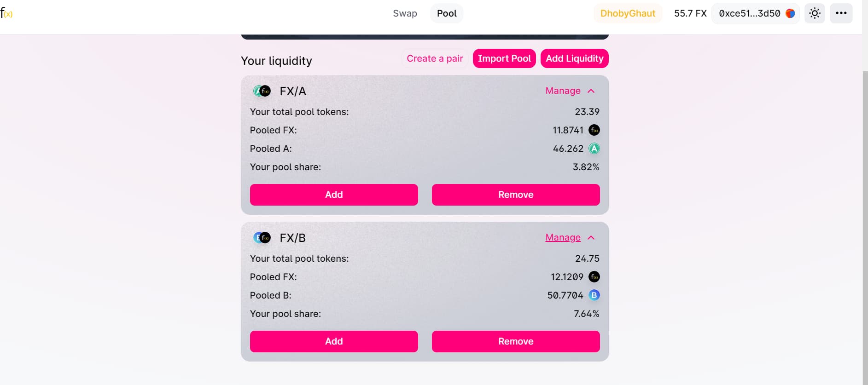The image size is (868, 385).
Task: Click the FX/B pair token icon
Action: [x=262, y=238]
